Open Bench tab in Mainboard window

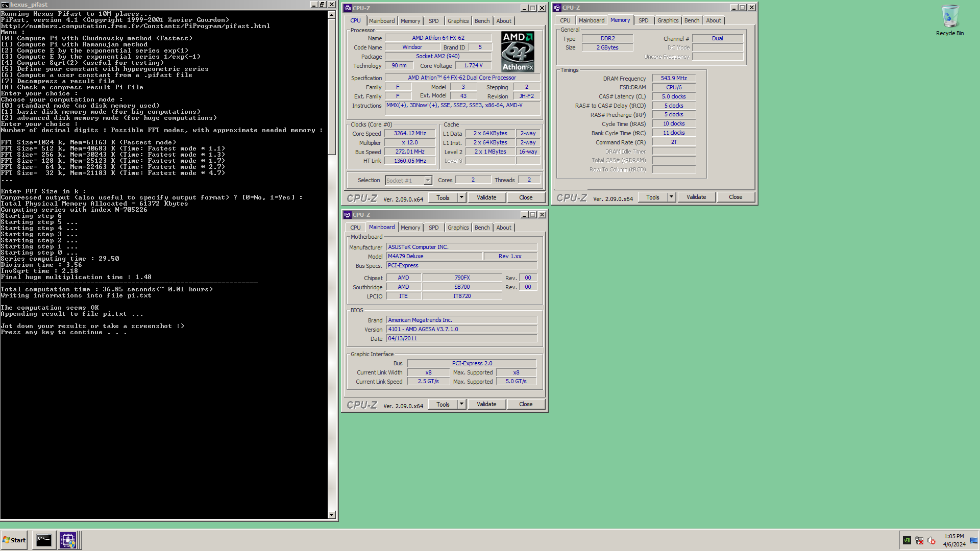click(482, 228)
